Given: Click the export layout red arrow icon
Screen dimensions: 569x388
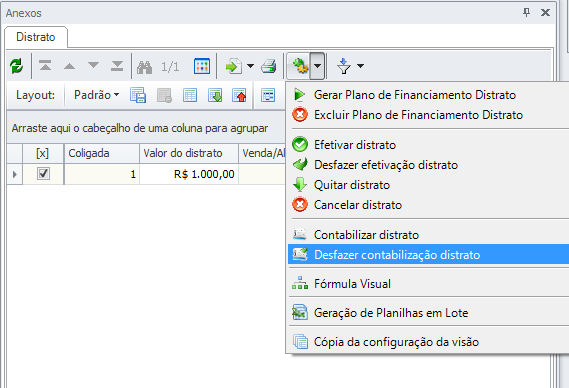Looking at the screenshot, I should 239,95.
